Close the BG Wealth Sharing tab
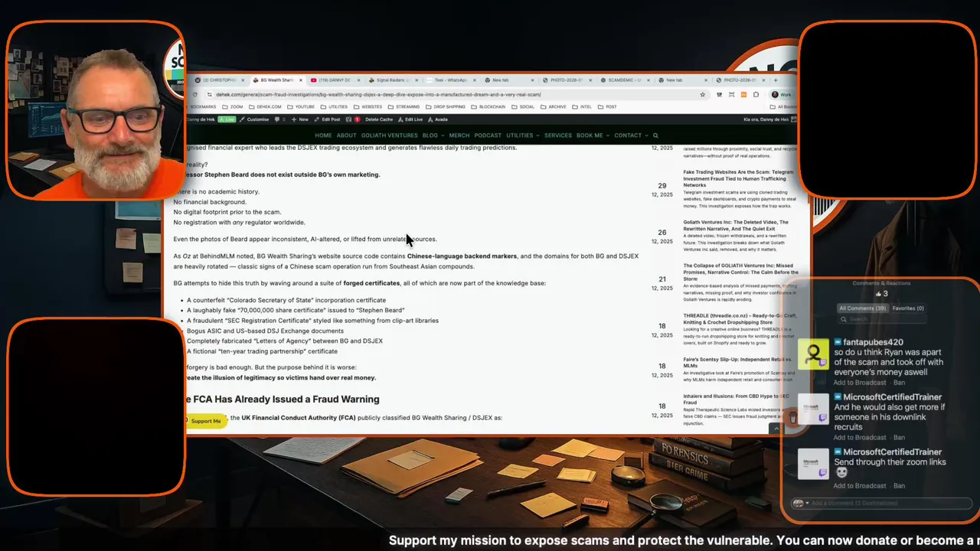 pyautogui.click(x=301, y=80)
